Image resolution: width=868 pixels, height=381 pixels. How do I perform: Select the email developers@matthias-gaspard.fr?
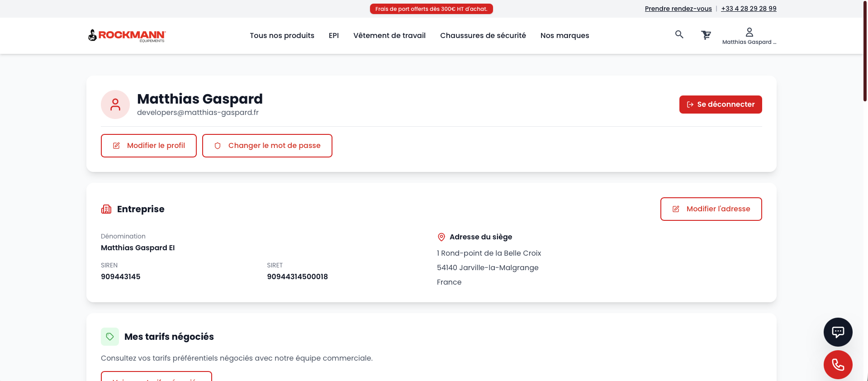pyautogui.click(x=198, y=113)
